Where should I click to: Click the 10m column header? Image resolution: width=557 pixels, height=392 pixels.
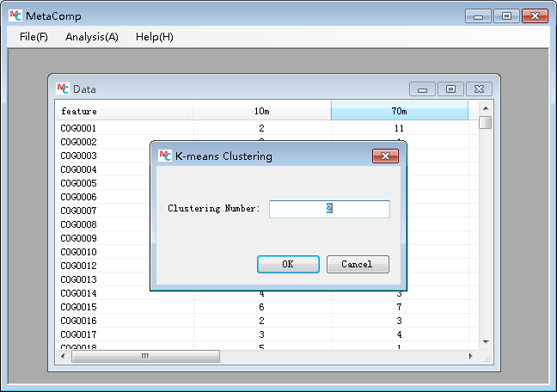(x=261, y=111)
